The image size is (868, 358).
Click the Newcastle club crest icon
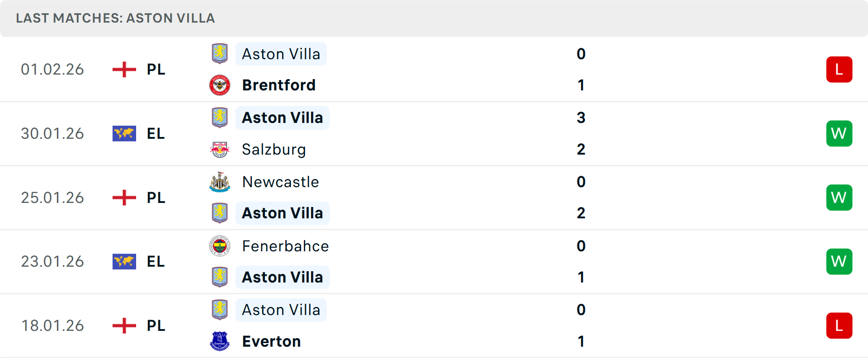(220, 182)
